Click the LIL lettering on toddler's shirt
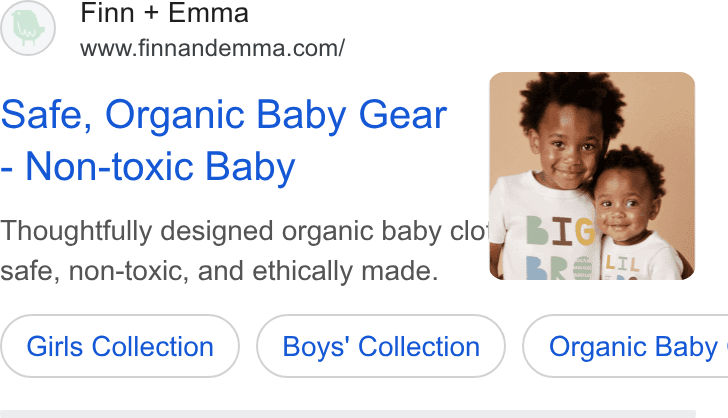Viewport: 728px width, 418px height. pos(623,264)
